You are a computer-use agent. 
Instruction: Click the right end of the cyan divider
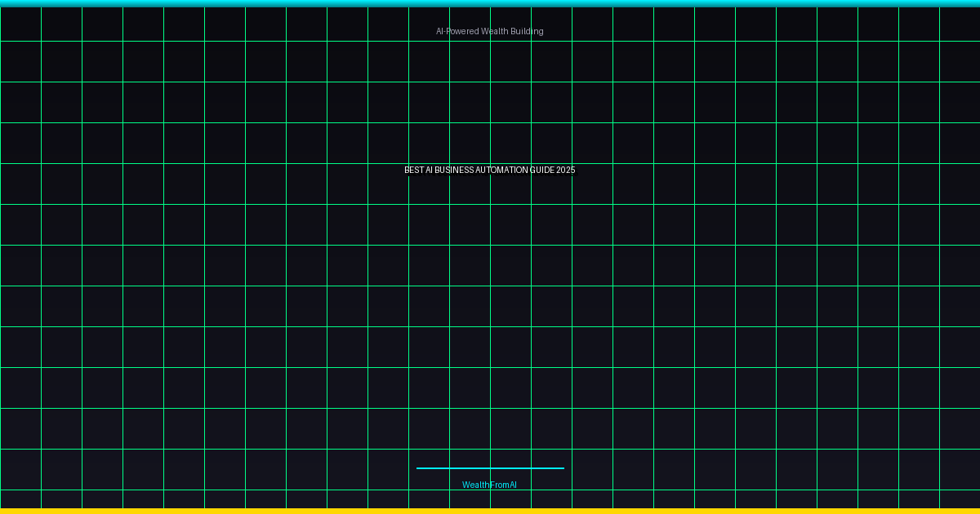(561, 468)
